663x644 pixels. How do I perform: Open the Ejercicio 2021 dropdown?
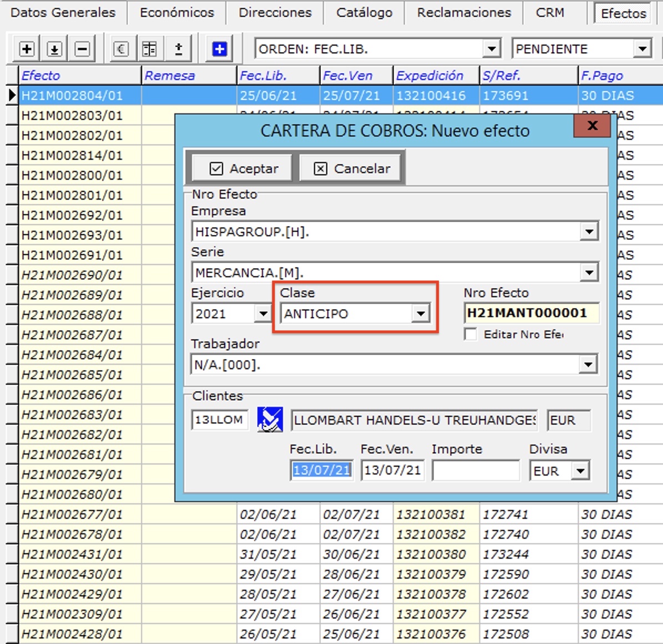pos(263,314)
